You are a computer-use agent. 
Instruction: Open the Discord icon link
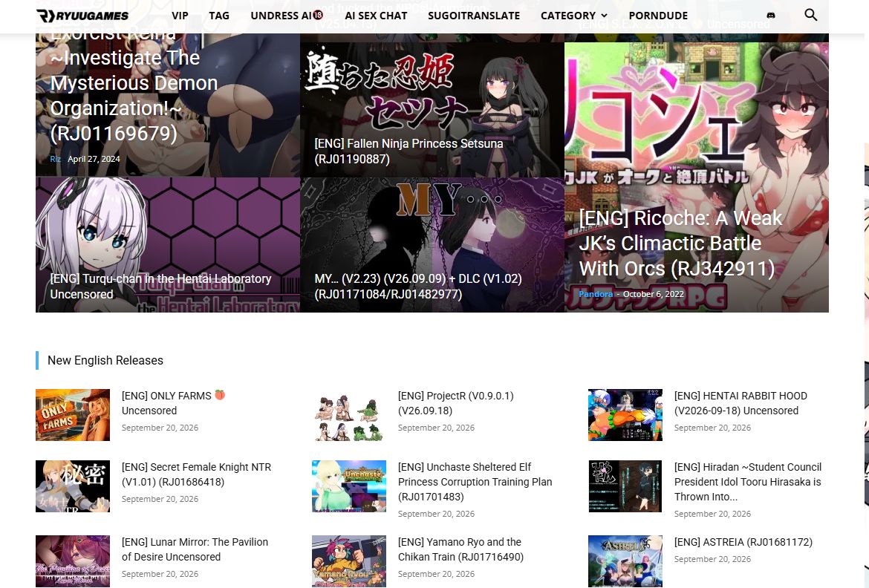click(x=770, y=16)
